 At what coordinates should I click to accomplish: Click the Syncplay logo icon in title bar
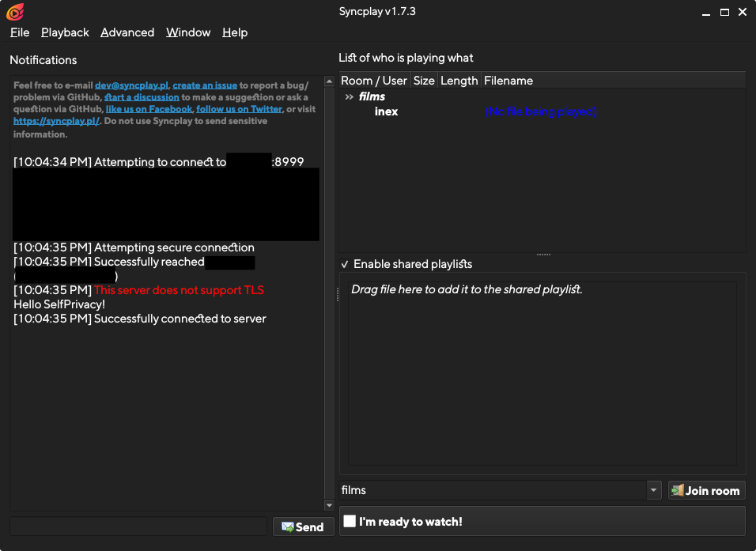[x=15, y=12]
